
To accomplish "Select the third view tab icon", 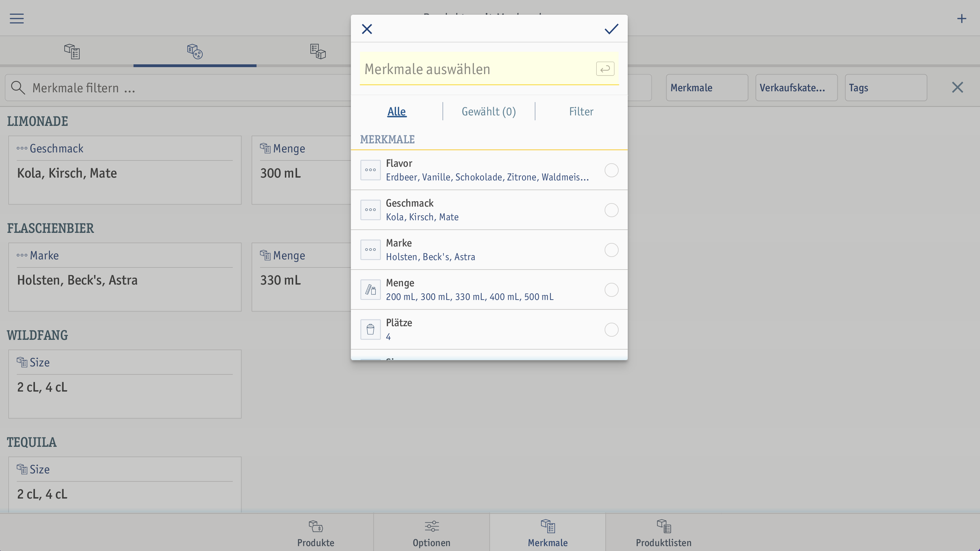I will [318, 51].
